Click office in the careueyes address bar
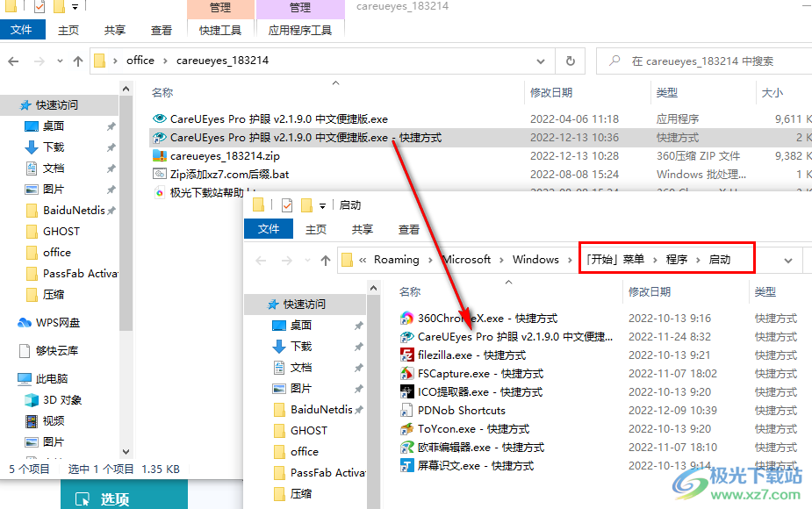Image resolution: width=812 pixels, height=509 pixels. [140, 61]
